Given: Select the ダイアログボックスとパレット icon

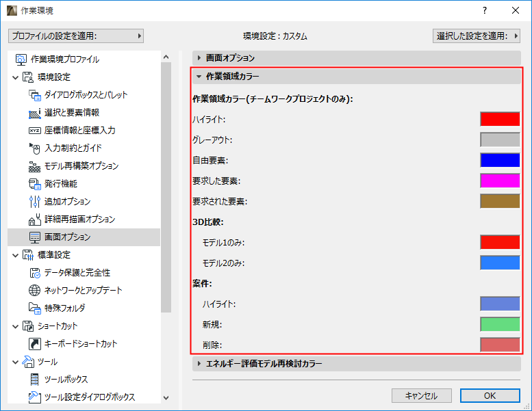Looking at the screenshot, I should coord(35,95).
